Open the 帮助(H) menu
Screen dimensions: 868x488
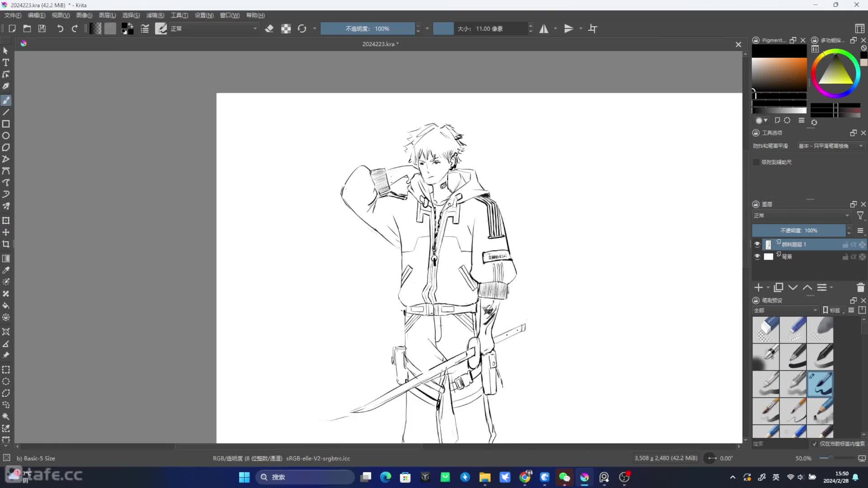tap(255, 15)
